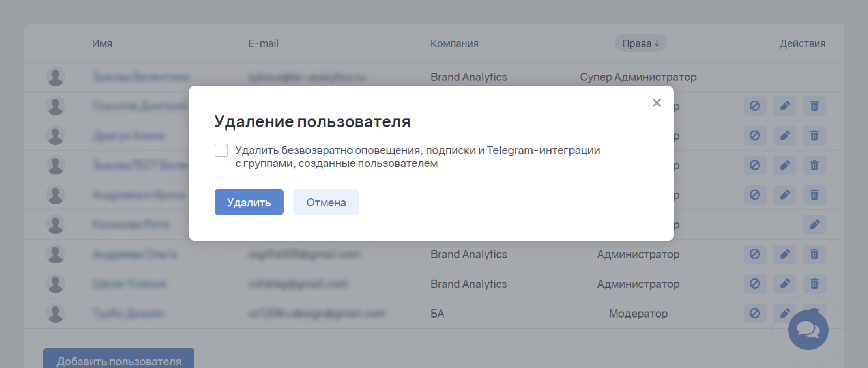Click Brand Analytics in the Супер Администратор row
Viewport: 868px width, 368px height.
point(469,77)
